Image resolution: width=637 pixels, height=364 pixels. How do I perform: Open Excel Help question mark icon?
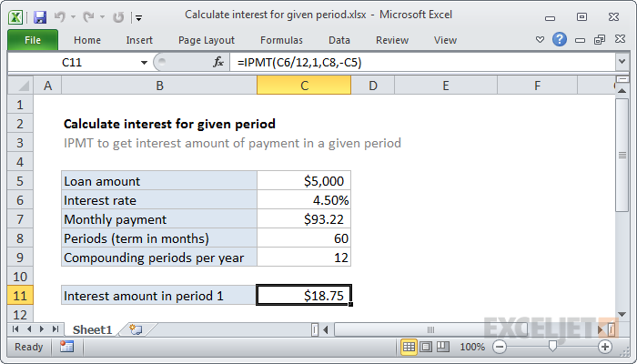pos(560,40)
